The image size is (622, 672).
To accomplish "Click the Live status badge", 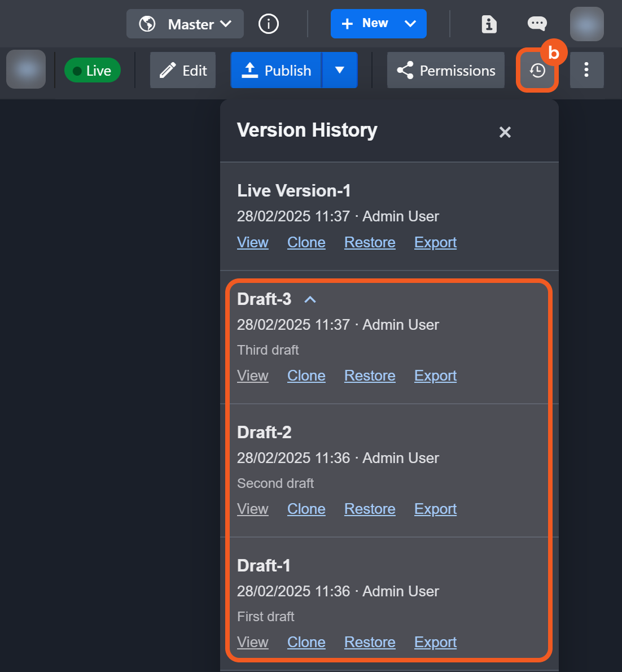I will pos(93,70).
